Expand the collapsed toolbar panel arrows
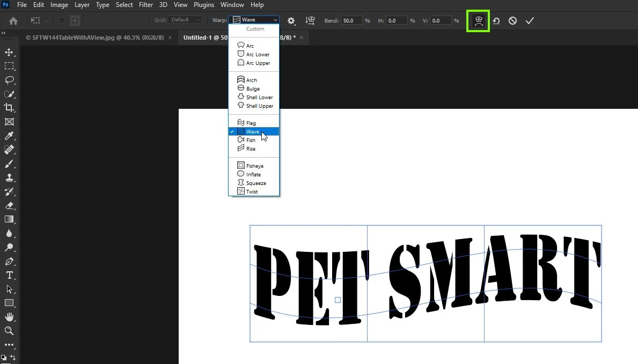This screenshot has height=364, width=638. (3, 33)
